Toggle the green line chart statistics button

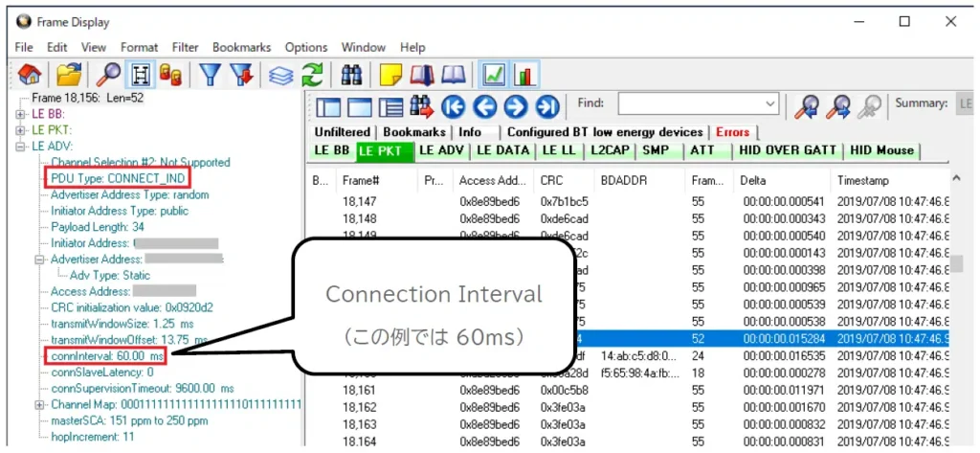(x=494, y=74)
